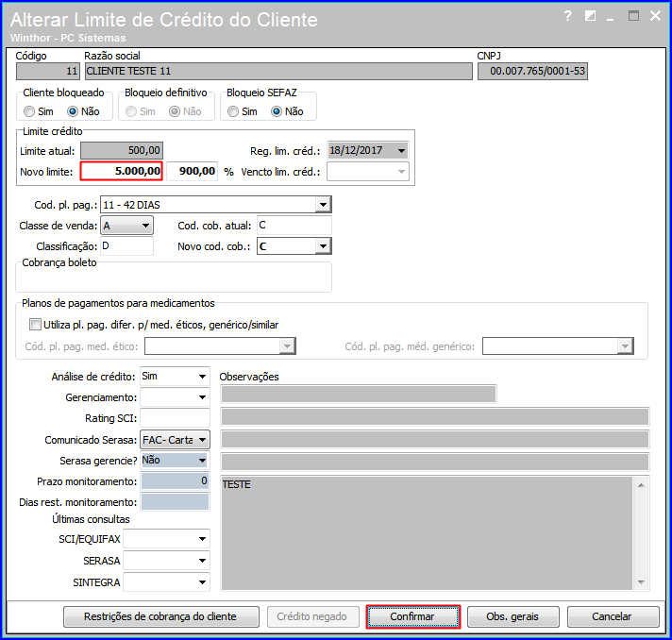
Task: Open Vencto lim. créd. date dropdown
Action: [401, 172]
